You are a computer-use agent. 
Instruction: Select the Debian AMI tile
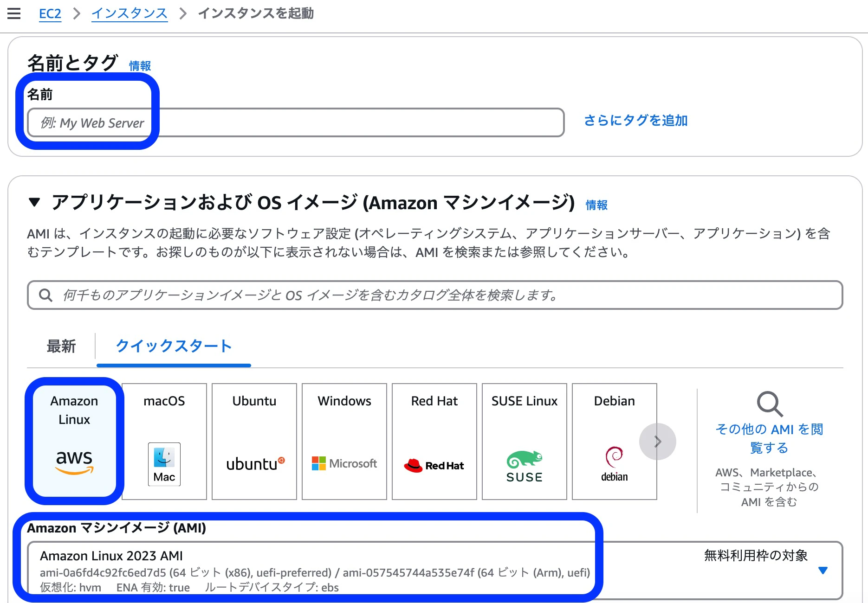coord(615,441)
